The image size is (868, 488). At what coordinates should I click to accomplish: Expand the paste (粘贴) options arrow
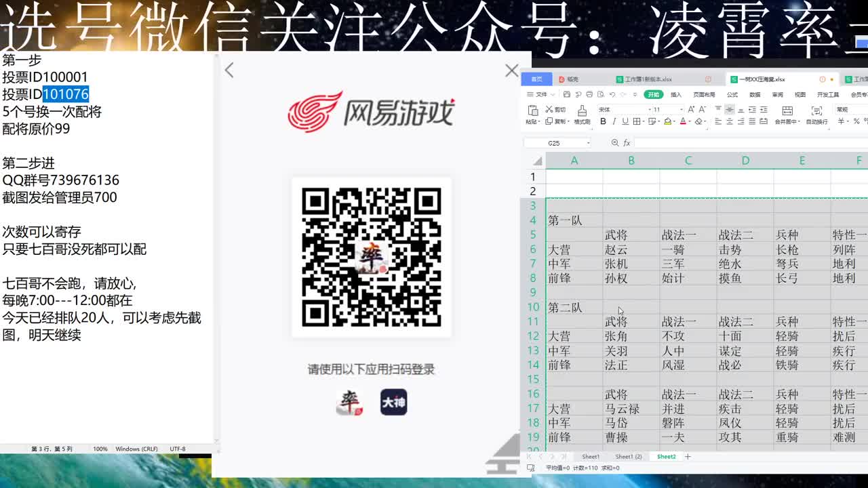pos(539,121)
